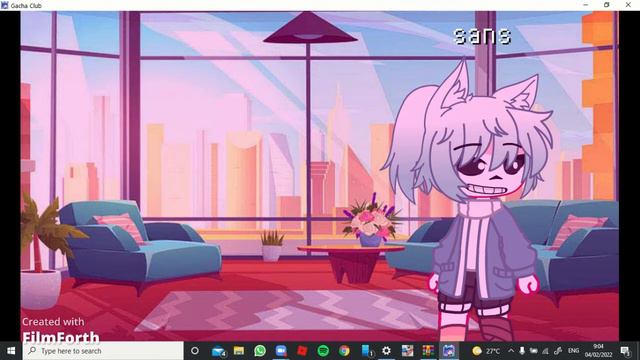This screenshot has height=360, width=640.
Task: Select the Gacha Club taskbar icon
Action: tap(449, 351)
